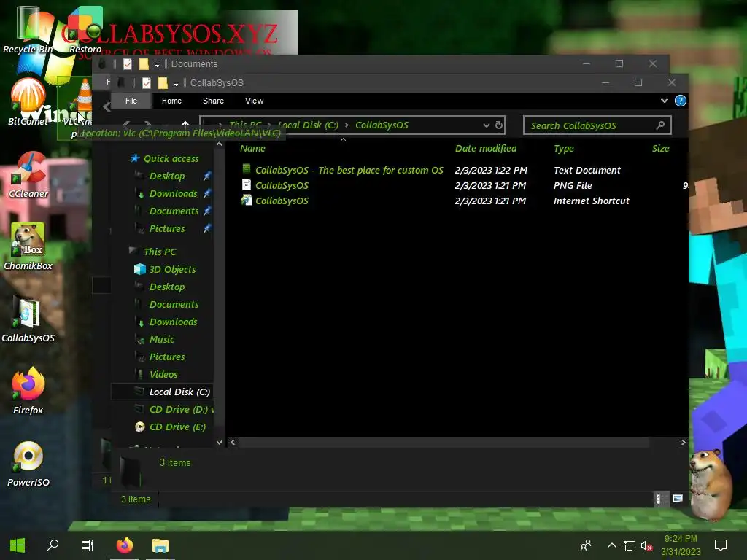The image size is (747, 560).
Task: Open 3D Objects under This PC
Action: click(172, 269)
